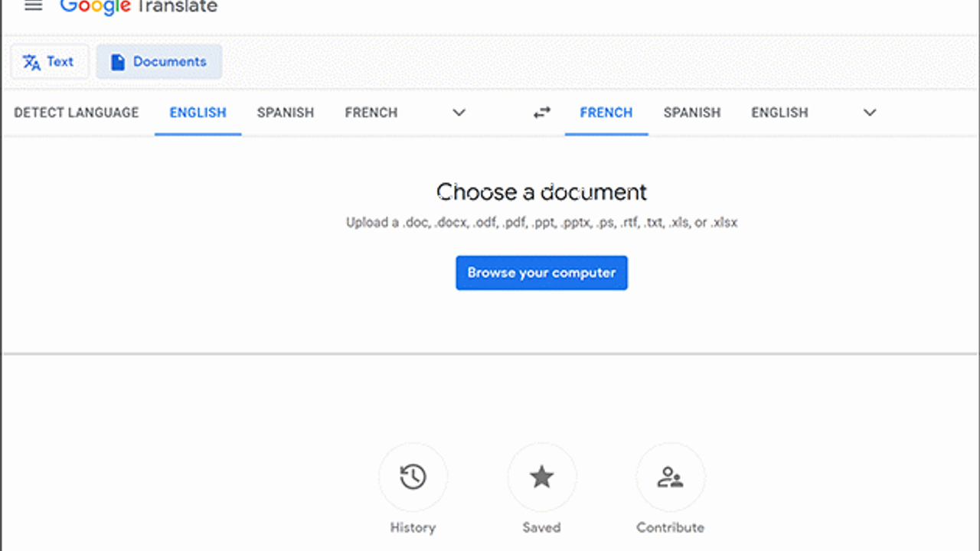Open the hamburger main menu

(33, 6)
